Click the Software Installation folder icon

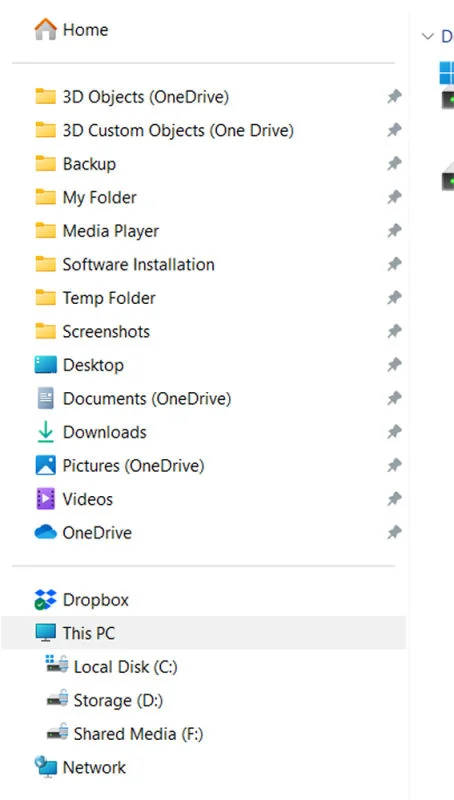tap(45, 264)
